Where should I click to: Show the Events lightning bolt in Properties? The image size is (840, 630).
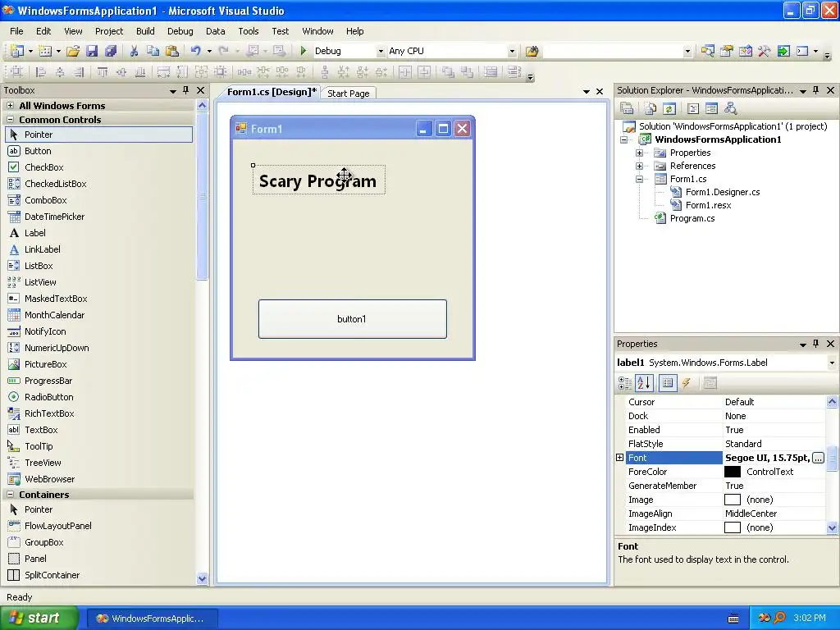[687, 382]
